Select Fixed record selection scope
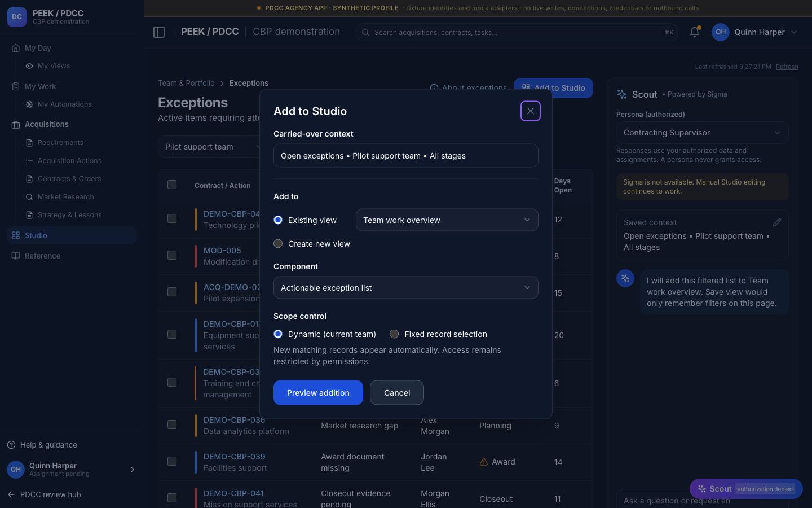This screenshot has width=812, height=508. pyautogui.click(x=394, y=334)
